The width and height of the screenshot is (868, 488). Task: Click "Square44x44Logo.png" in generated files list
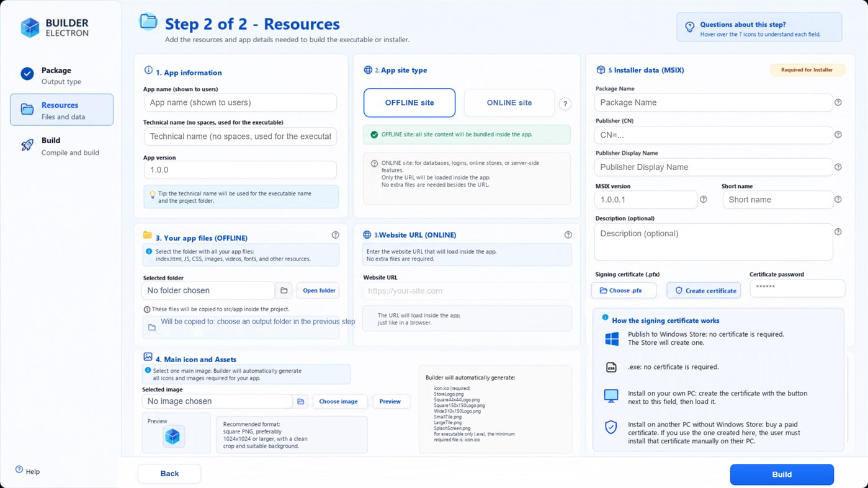tap(457, 400)
